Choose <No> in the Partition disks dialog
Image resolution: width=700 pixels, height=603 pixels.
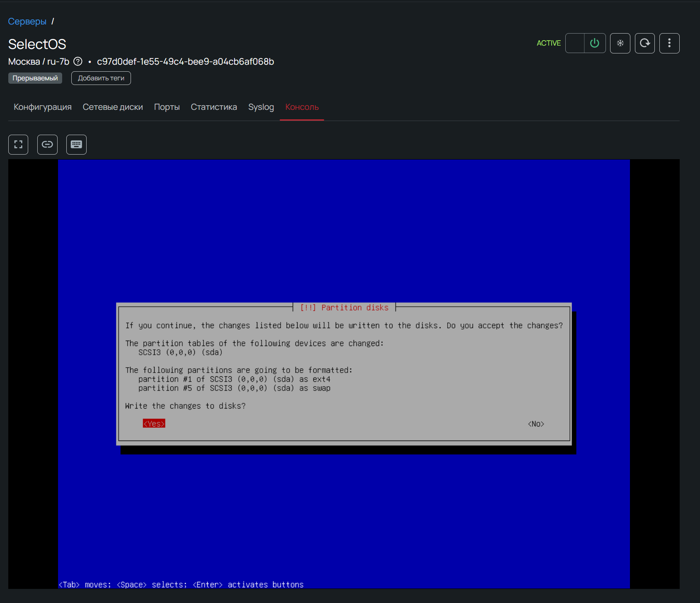(536, 424)
